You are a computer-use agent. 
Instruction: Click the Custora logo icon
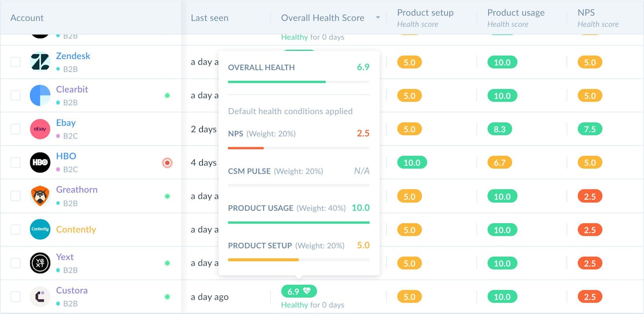(x=40, y=296)
